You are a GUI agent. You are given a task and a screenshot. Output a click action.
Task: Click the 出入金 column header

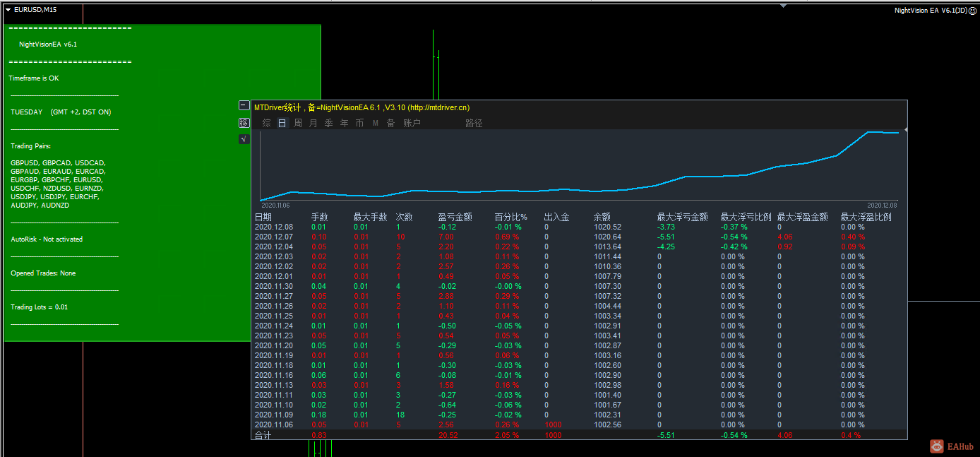click(x=557, y=218)
